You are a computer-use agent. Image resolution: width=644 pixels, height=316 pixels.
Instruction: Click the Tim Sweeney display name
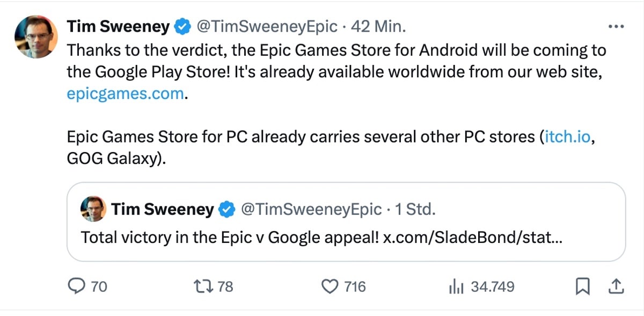[118, 26]
